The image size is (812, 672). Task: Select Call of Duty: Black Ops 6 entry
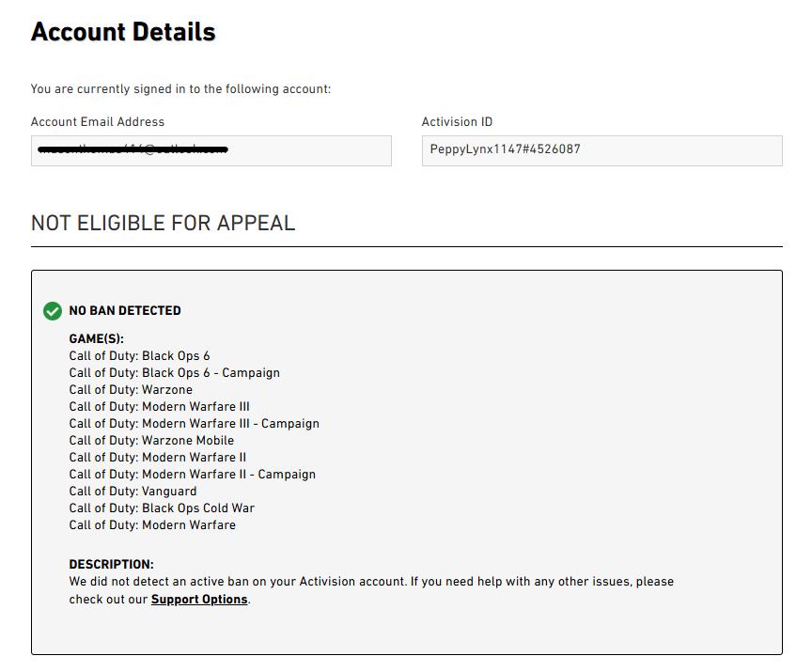[139, 356]
